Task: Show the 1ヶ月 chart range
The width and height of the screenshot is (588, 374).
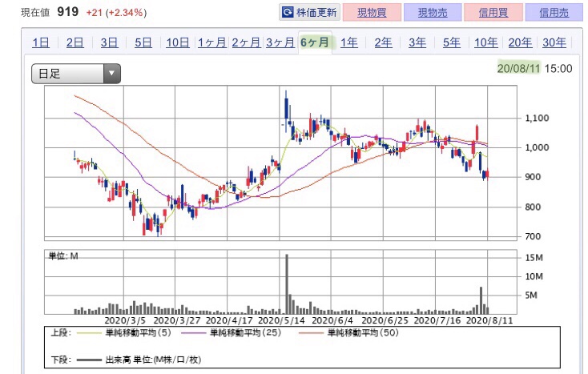Action: point(211,43)
